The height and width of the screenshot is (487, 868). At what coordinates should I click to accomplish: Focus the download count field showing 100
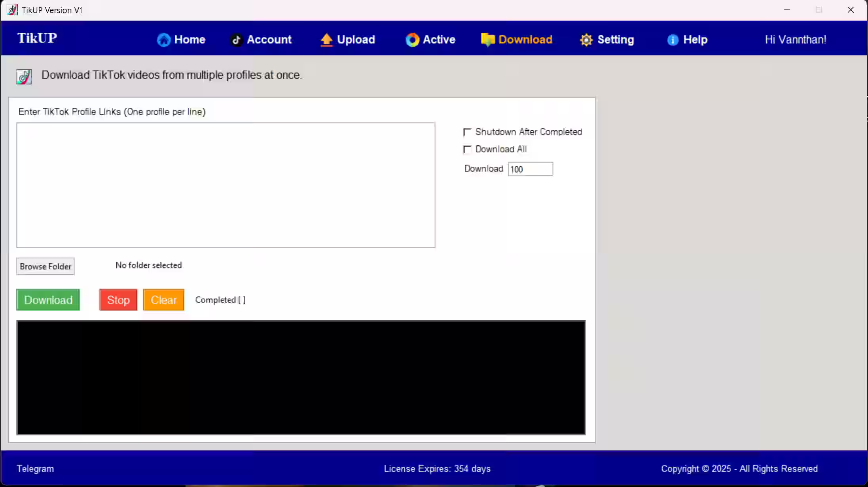530,169
